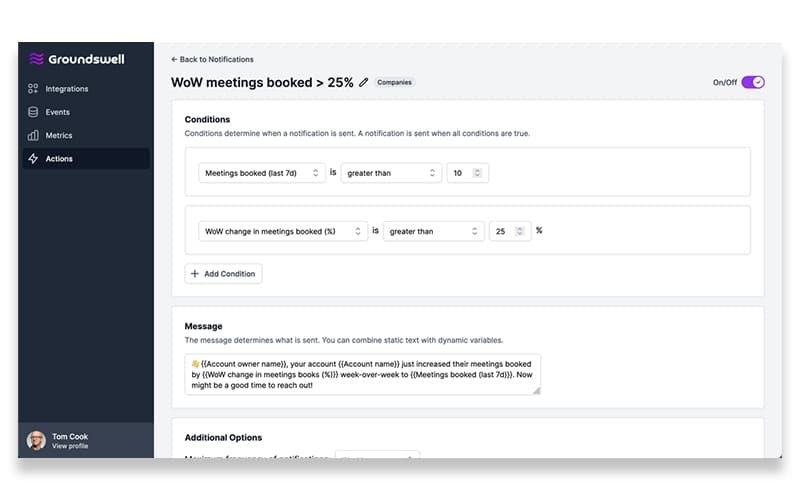Viewport: 800px width, 500px height.
Task: Open the Meetings booked (last 7d) dropdown
Action: (x=262, y=173)
